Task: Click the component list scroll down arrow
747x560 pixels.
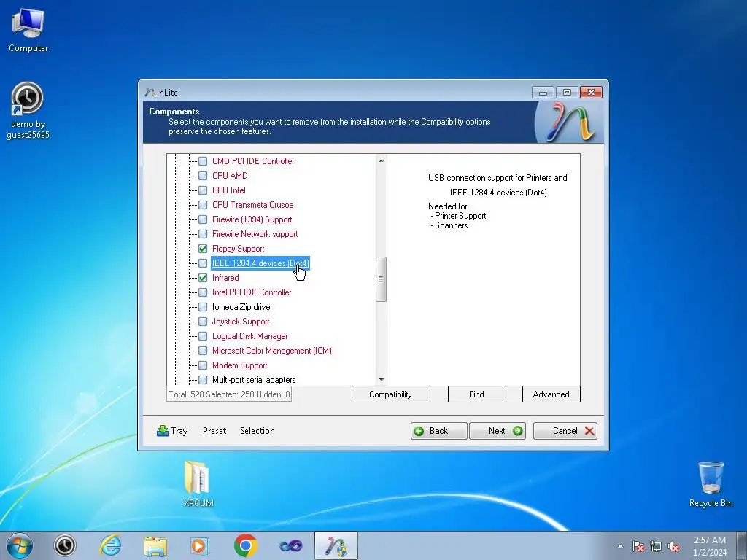Action: (x=381, y=379)
